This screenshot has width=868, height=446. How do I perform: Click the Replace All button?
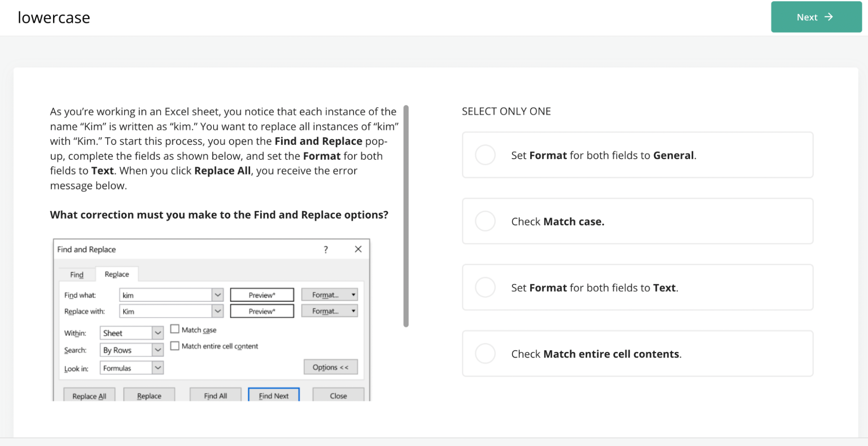[89, 396]
